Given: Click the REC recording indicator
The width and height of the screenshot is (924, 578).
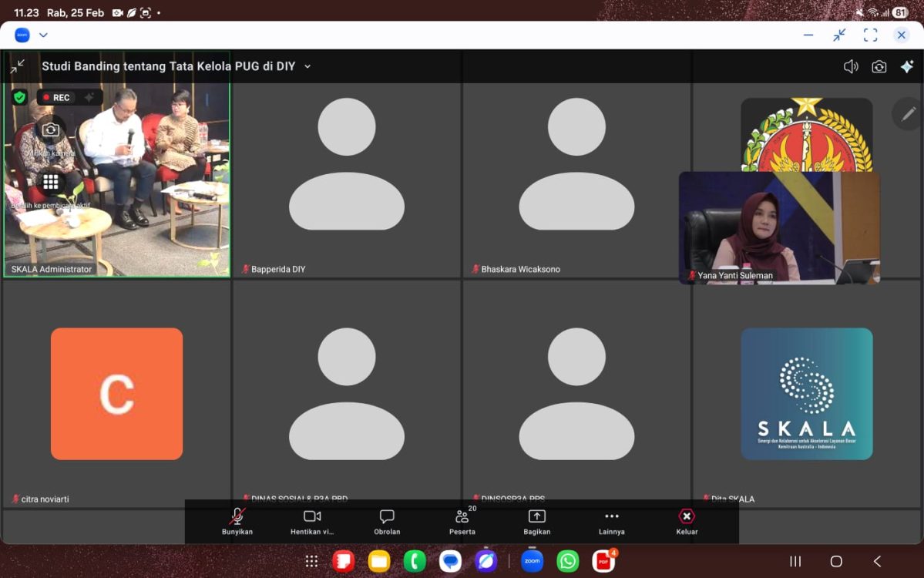Looking at the screenshot, I should [56, 97].
